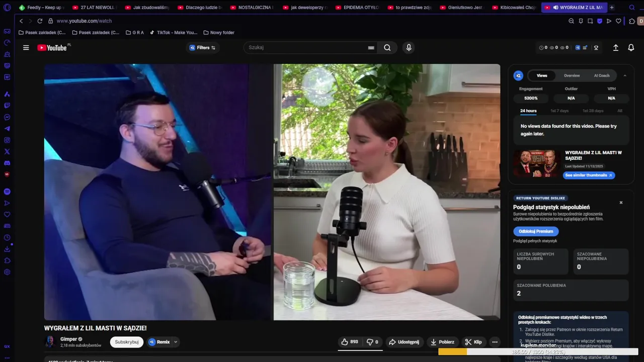Take a page snapshot from address bar
644x362 pixels.
(x=590, y=21)
